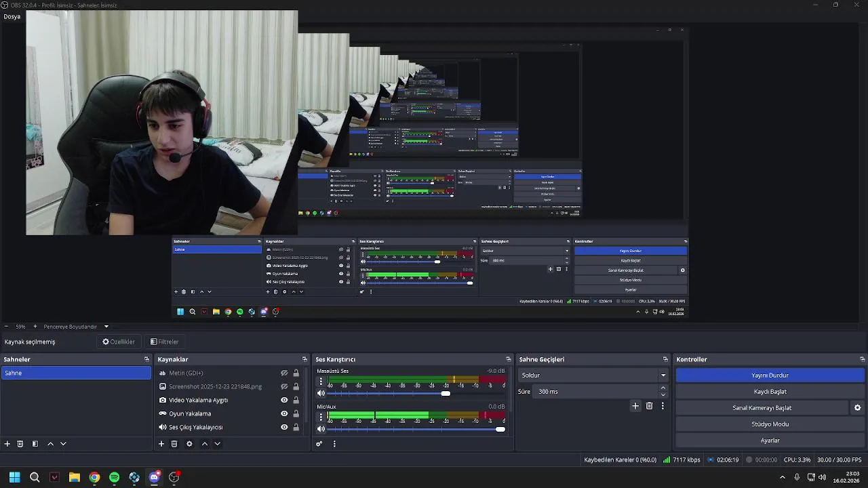Screen dimensions: 868x488
Task: Open Google Chrome from the taskbar
Action: (x=94, y=477)
